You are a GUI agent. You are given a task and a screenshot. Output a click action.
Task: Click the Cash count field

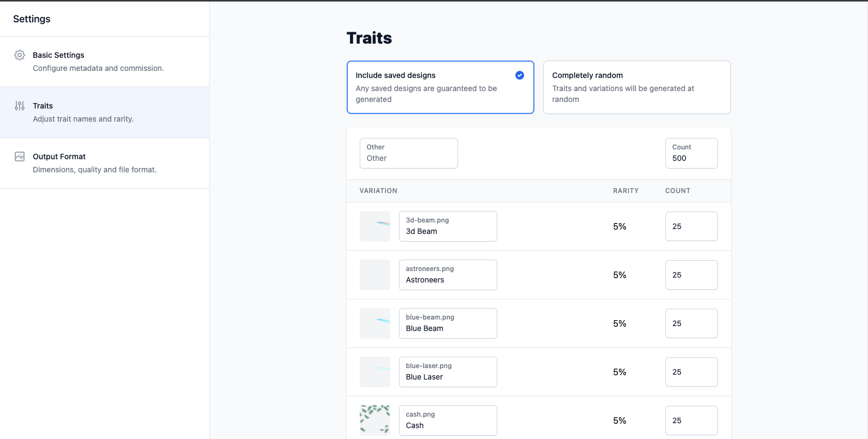692,420
